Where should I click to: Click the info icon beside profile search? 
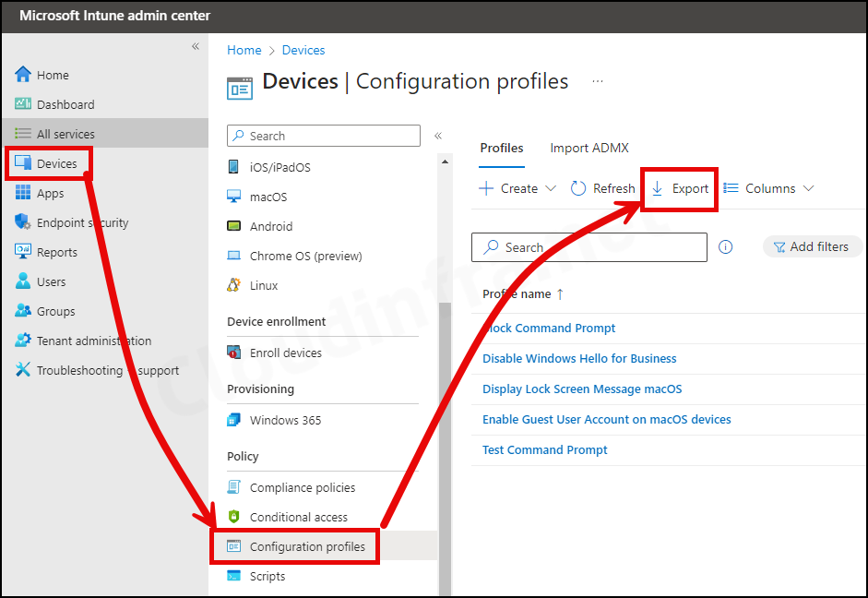point(725,247)
